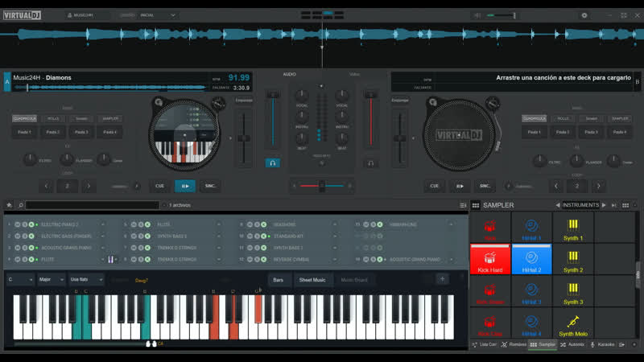
Task: Click the master volume speaker icon
Action: [477, 15]
